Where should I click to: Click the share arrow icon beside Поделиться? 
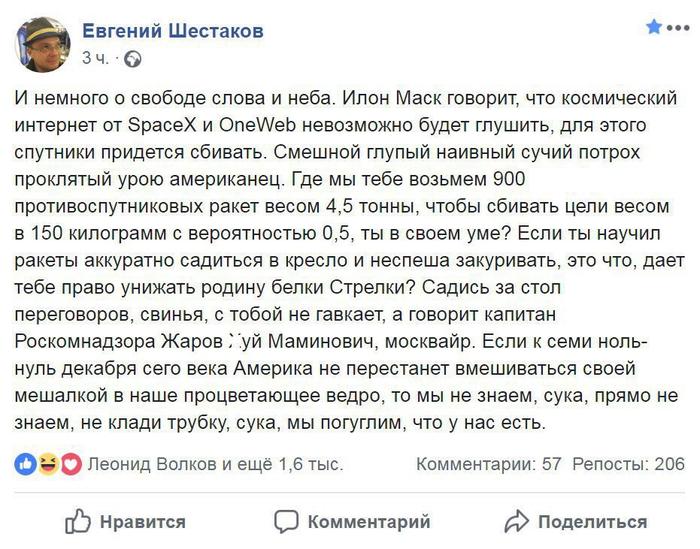click(x=516, y=521)
